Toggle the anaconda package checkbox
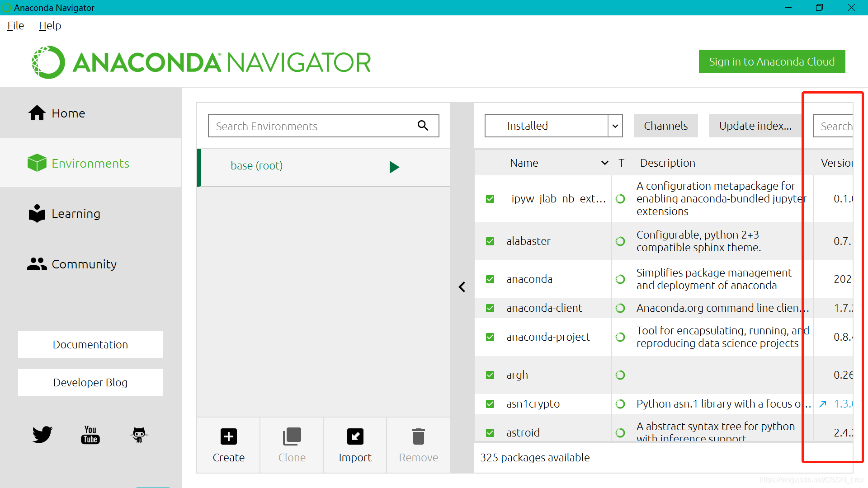The width and height of the screenshot is (868, 488). 490,279
